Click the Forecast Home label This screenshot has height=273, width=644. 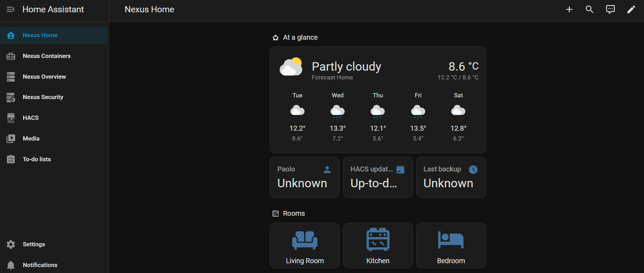coord(332,77)
